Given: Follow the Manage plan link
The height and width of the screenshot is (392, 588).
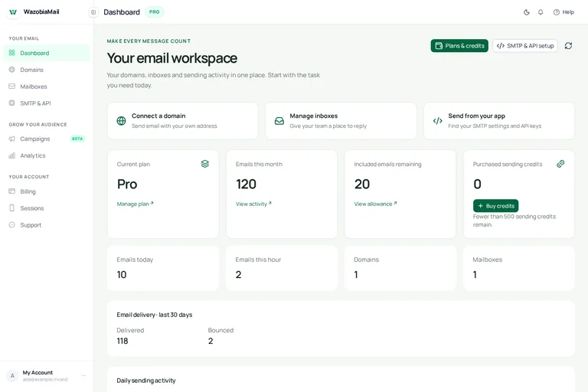Looking at the screenshot, I should [135, 204].
